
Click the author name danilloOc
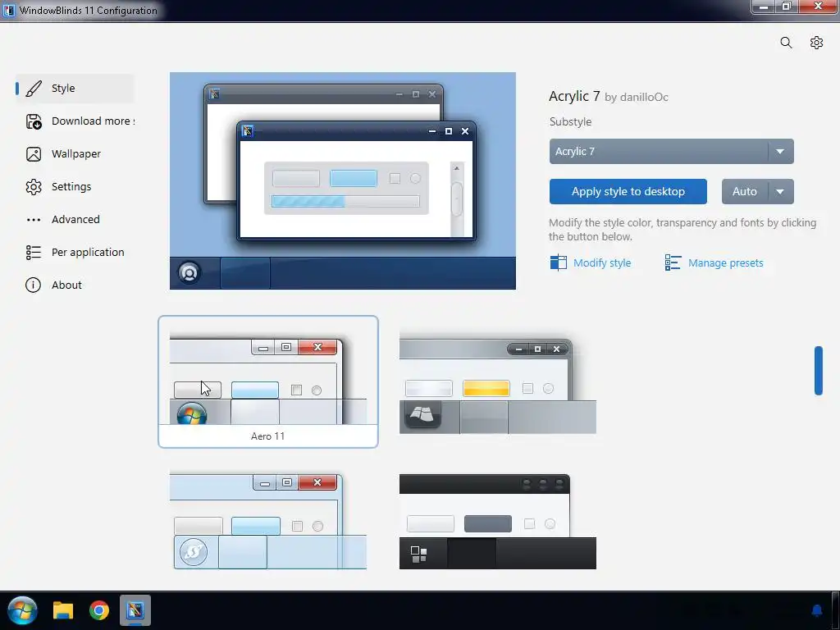[644, 97]
